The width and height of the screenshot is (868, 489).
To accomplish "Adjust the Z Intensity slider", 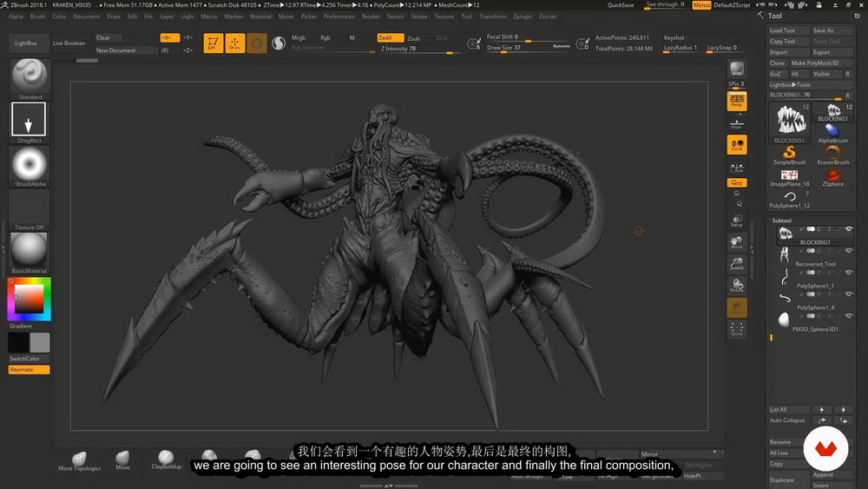I will click(x=419, y=50).
